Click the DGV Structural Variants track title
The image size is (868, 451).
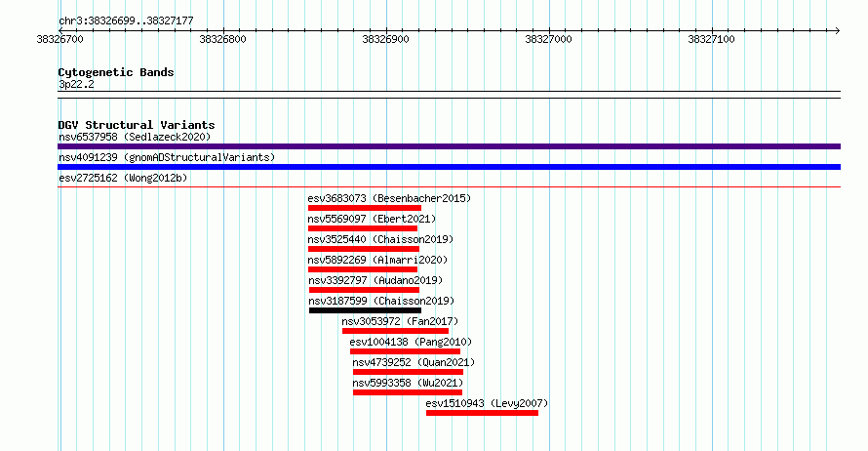[137, 125]
